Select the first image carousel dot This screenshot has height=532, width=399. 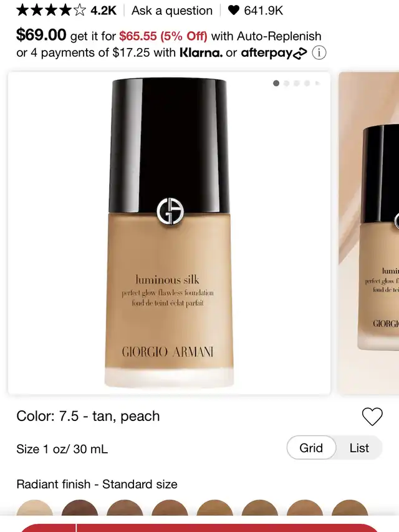tap(276, 83)
